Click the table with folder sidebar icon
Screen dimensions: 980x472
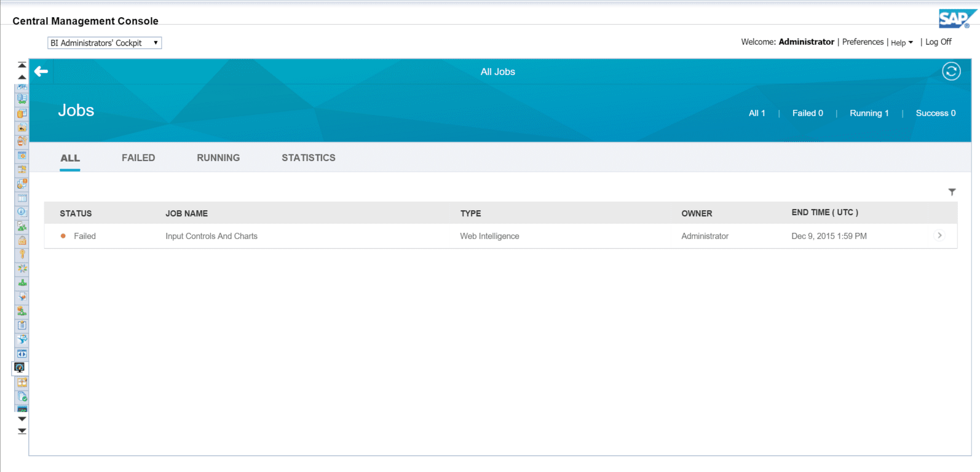[x=22, y=170]
